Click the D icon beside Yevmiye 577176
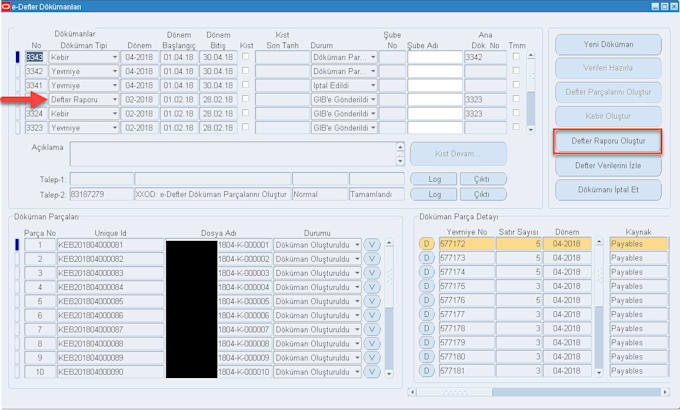The height and width of the screenshot is (410, 680). point(427,300)
